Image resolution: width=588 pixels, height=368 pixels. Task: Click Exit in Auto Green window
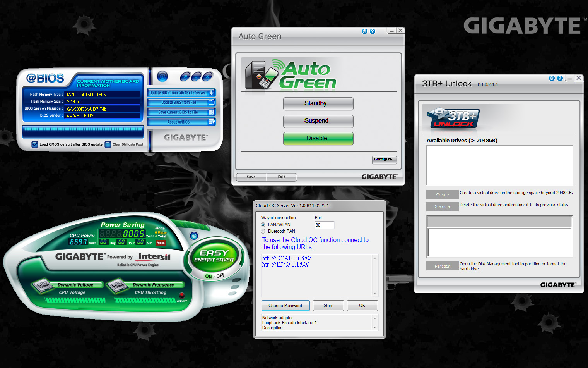(282, 177)
